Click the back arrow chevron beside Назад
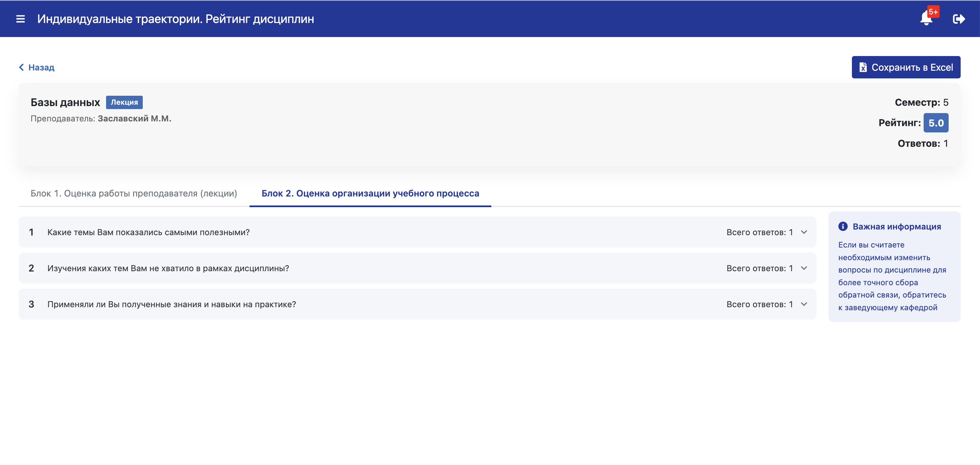 click(21, 67)
